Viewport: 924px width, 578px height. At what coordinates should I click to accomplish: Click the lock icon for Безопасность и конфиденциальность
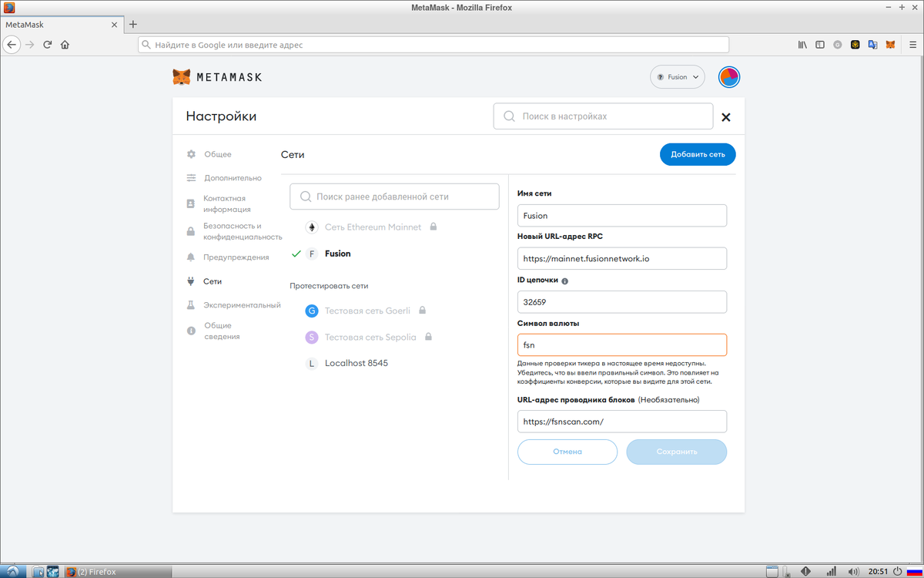191,231
